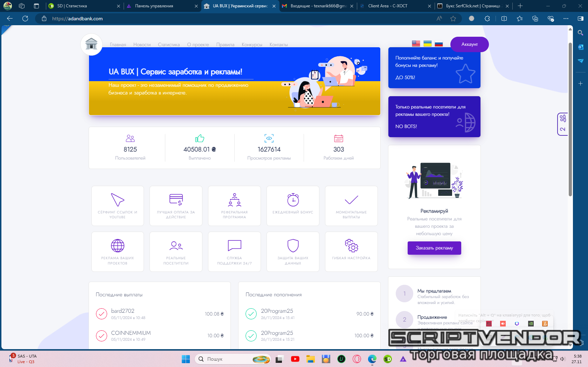Click the Заказать рекламу button

coord(434,248)
